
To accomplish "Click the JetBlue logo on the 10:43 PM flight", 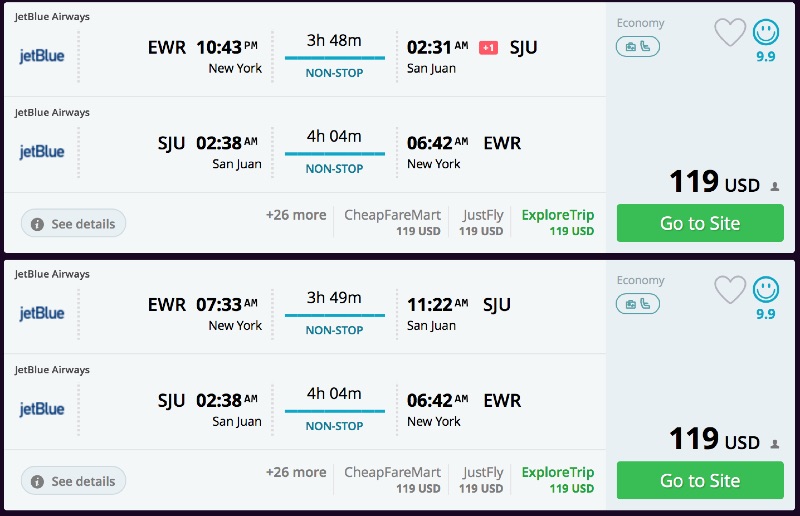I will click(42, 56).
